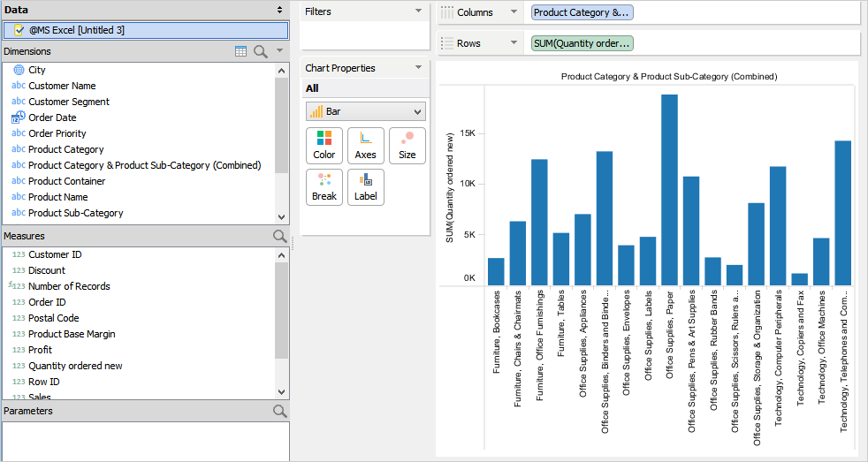Select the Order Date dimension
The height and width of the screenshot is (462, 868).
click(52, 117)
